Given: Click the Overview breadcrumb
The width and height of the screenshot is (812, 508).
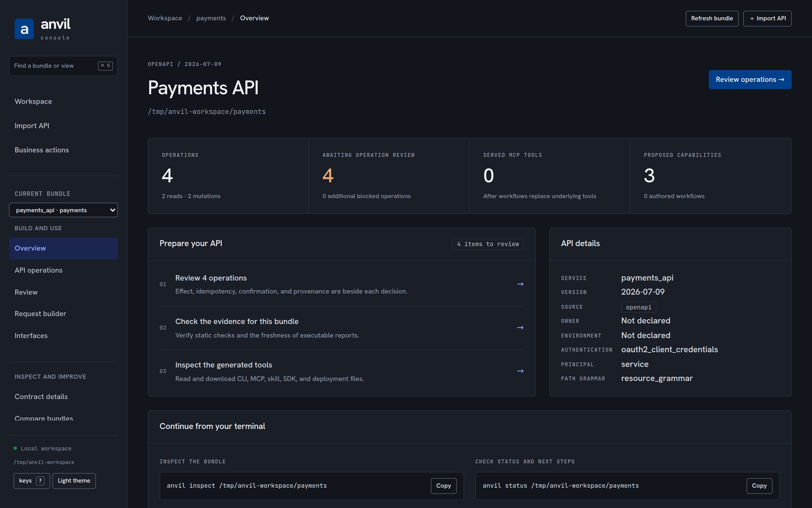Looking at the screenshot, I should tap(254, 18).
